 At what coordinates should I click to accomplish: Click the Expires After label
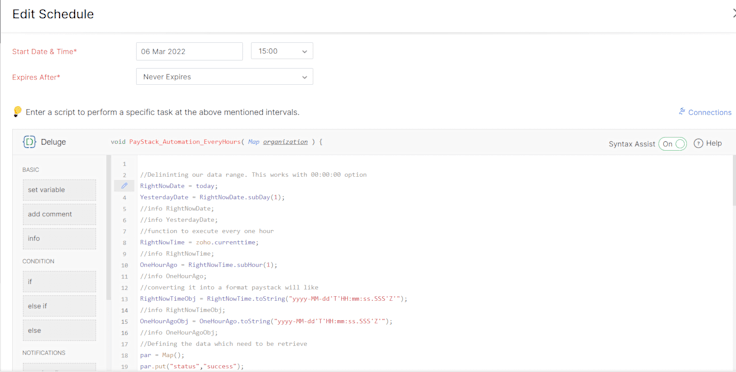pyautogui.click(x=36, y=77)
